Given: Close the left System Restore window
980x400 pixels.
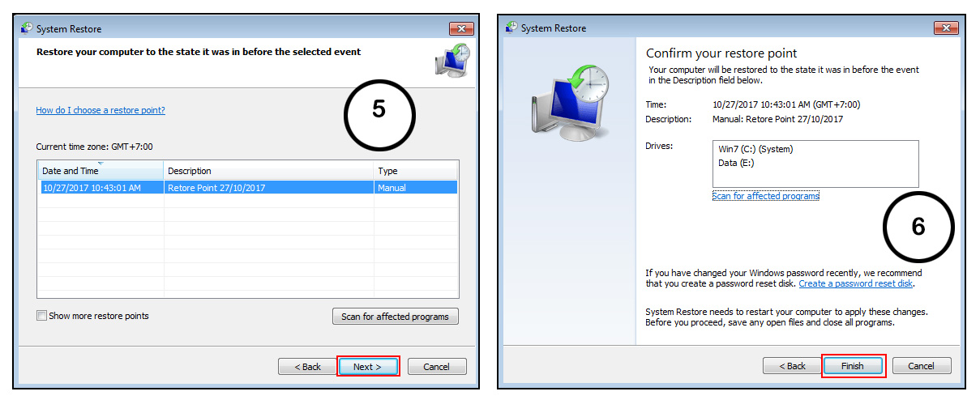Looking at the screenshot, I should click(x=460, y=28).
